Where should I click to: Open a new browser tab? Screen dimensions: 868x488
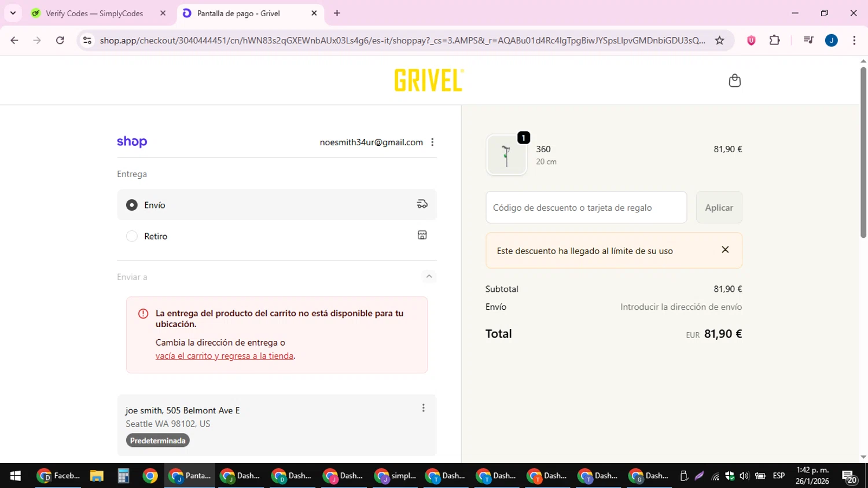coord(337,13)
